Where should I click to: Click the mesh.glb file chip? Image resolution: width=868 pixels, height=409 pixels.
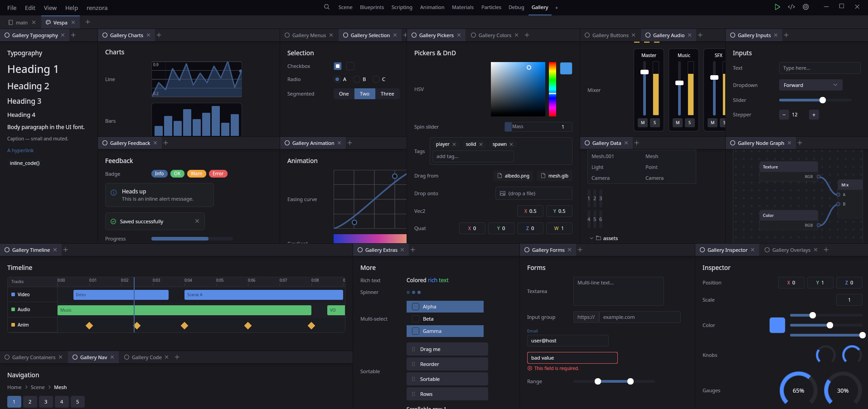coord(554,176)
